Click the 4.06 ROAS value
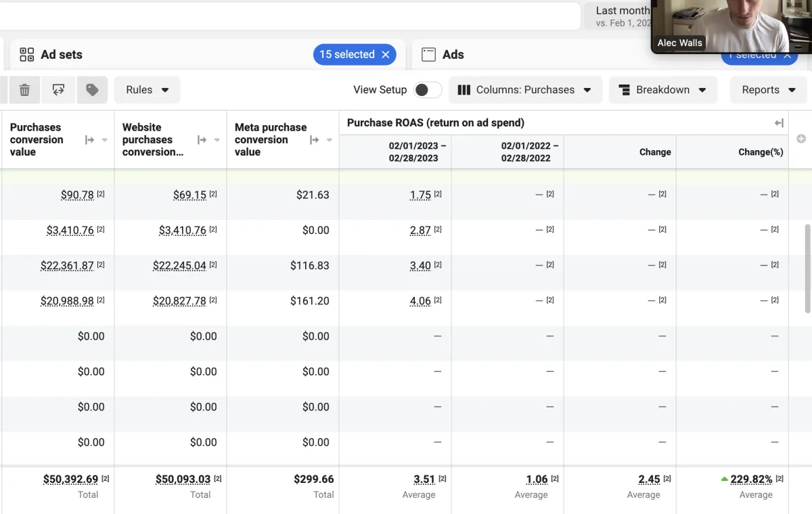Image resolution: width=812 pixels, height=514 pixels. coord(420,301)
